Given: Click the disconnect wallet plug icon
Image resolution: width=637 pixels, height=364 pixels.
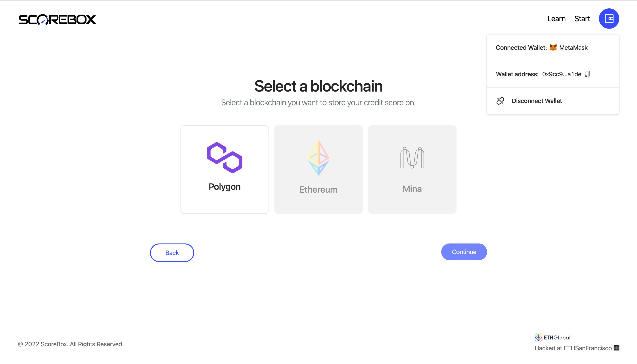Looking at the screenshot, I should click(x=501, y=101).
